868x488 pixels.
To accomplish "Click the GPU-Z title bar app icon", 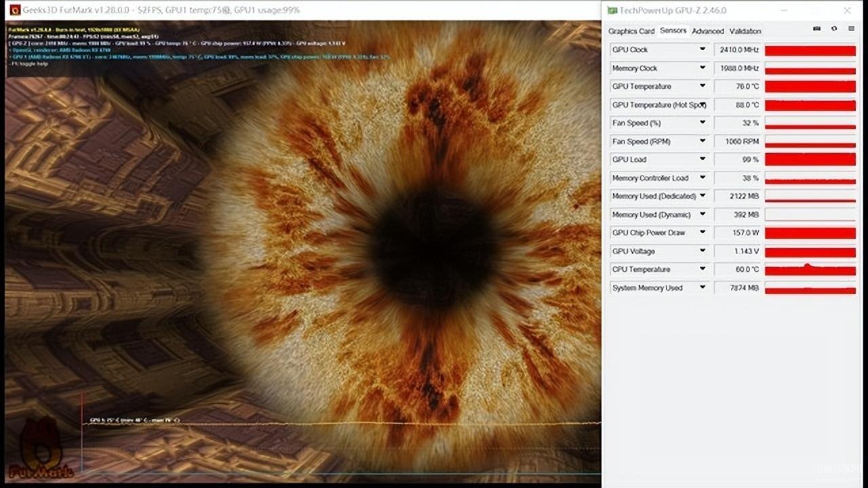I will point(612,10).
